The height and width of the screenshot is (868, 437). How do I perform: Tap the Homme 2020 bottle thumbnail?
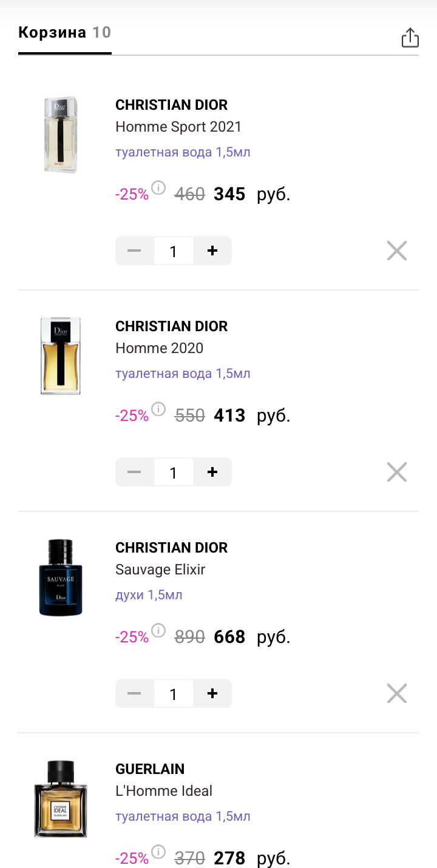click(60, 356)
